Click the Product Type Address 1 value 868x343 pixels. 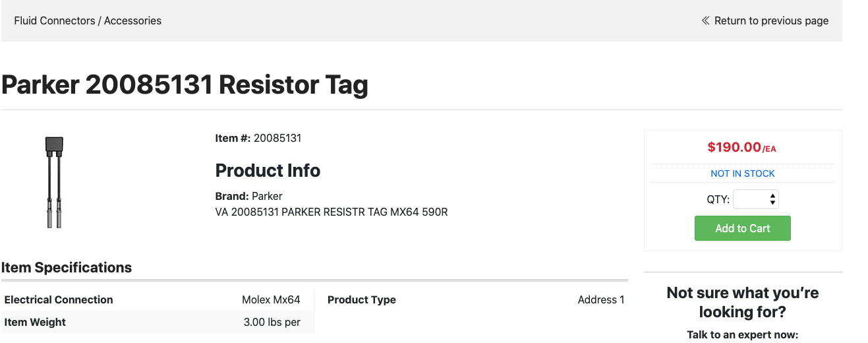coord(601,299)
